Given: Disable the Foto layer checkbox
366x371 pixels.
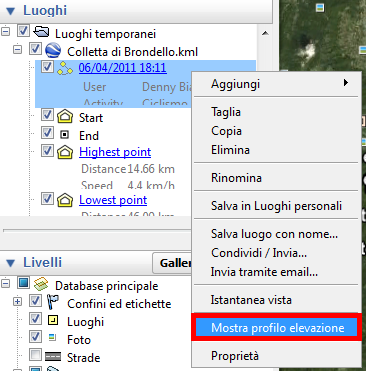Looking at the screenshot, I should [x=35, y=337].
